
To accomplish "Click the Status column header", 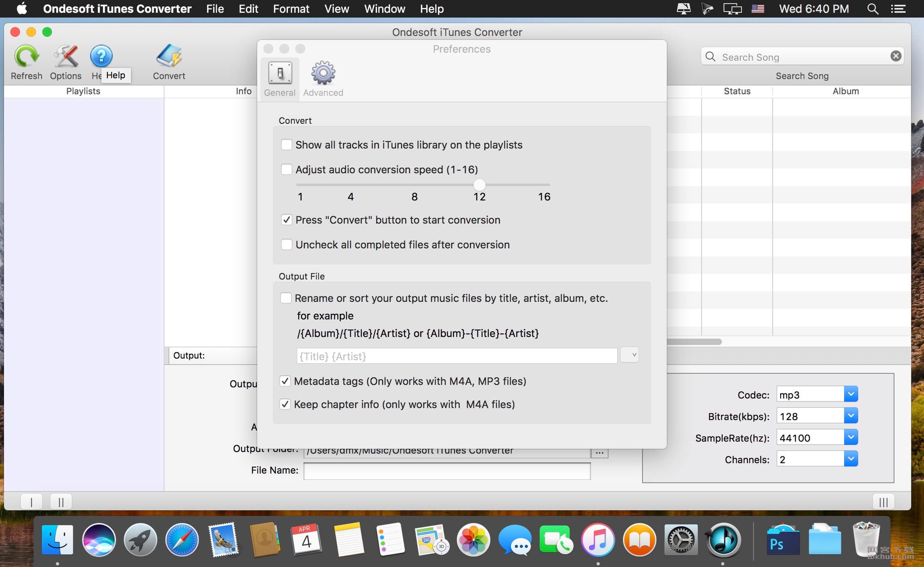I will [737, 91].
